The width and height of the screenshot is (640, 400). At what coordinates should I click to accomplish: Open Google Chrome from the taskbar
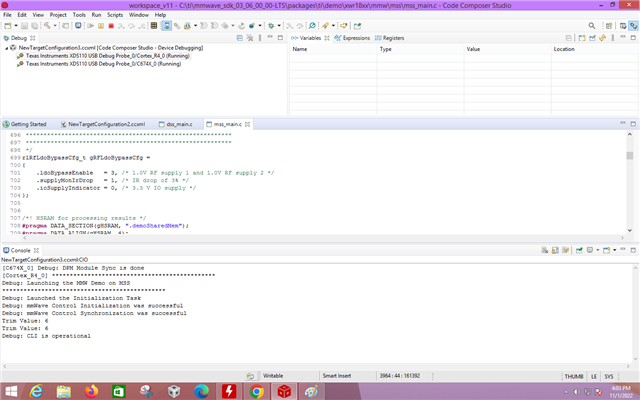[x=256, y=391]
